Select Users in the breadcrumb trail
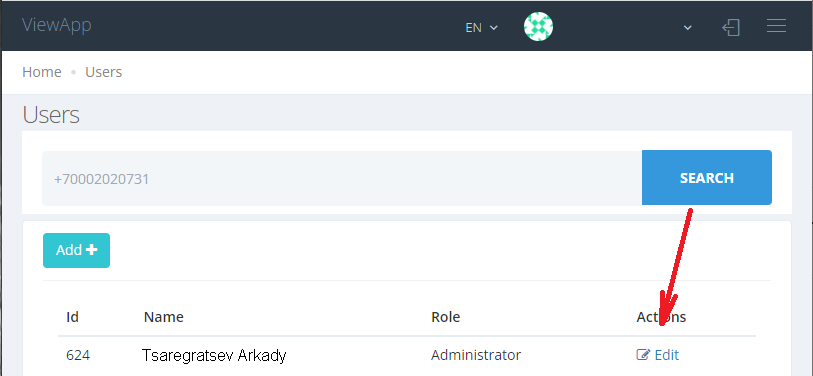 click(x=104, y=72)
